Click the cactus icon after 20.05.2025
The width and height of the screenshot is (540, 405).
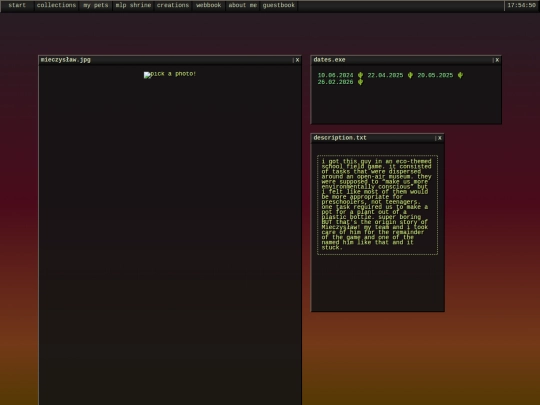click(x=460, y=75)
